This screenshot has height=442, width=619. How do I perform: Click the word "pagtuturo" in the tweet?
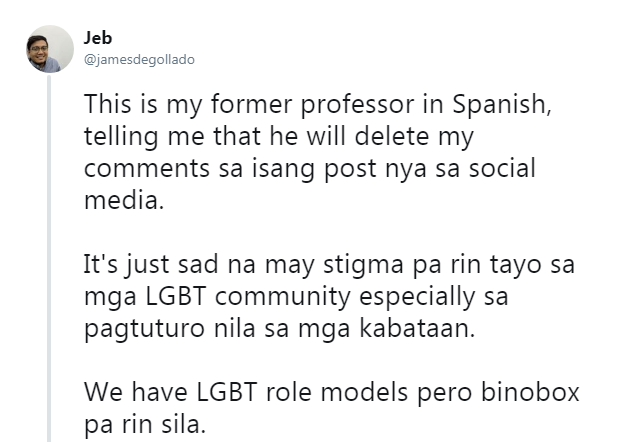pyautogui.click(x=144, y=329)
